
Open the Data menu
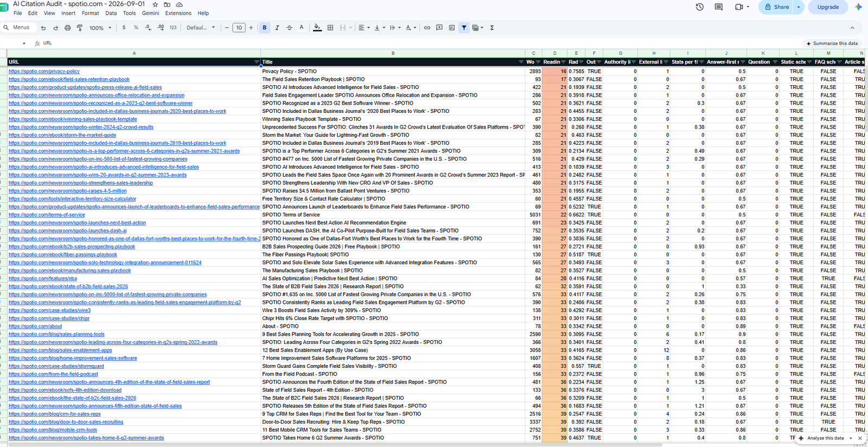pyautogui.click(x=111, y=13)
